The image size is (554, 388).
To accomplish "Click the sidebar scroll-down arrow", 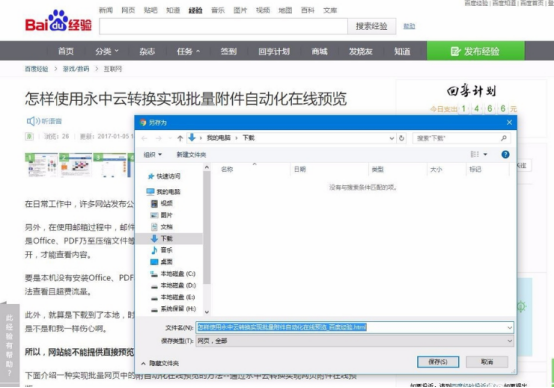I will click(x=207, y=312).
